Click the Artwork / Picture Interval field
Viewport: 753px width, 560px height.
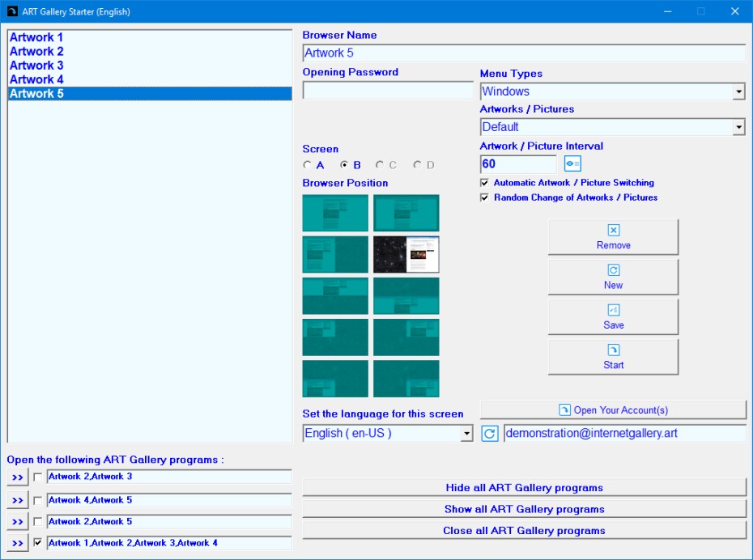(518, 164)
